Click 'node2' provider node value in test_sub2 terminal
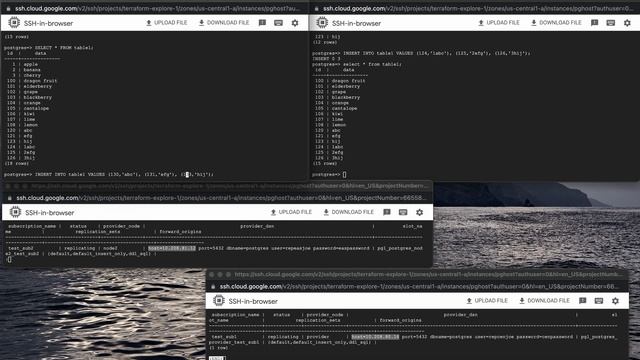The height and width of the screenshot is (360, 640). tap(110, 249)
